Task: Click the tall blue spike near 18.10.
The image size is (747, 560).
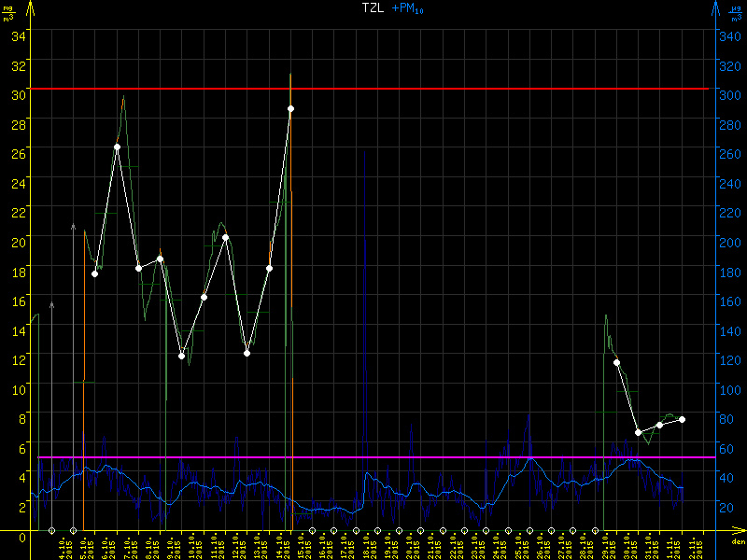Action: tap(363, 187)
